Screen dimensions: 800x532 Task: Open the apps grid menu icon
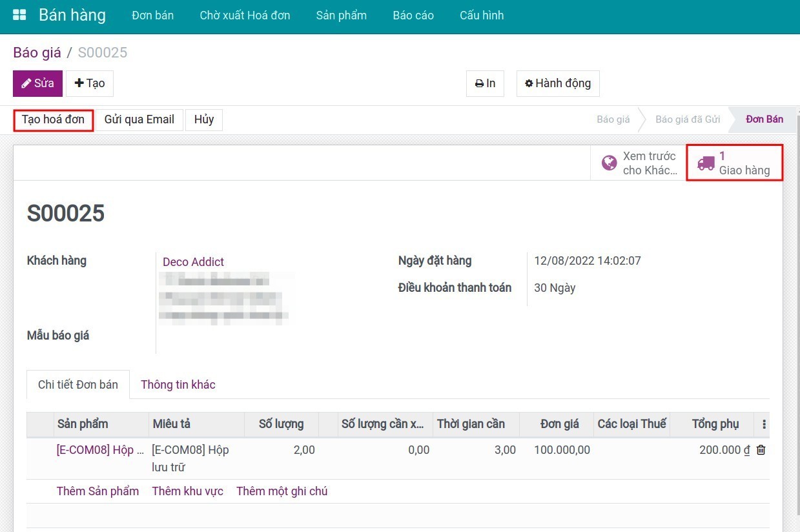(x=19, y=15)
